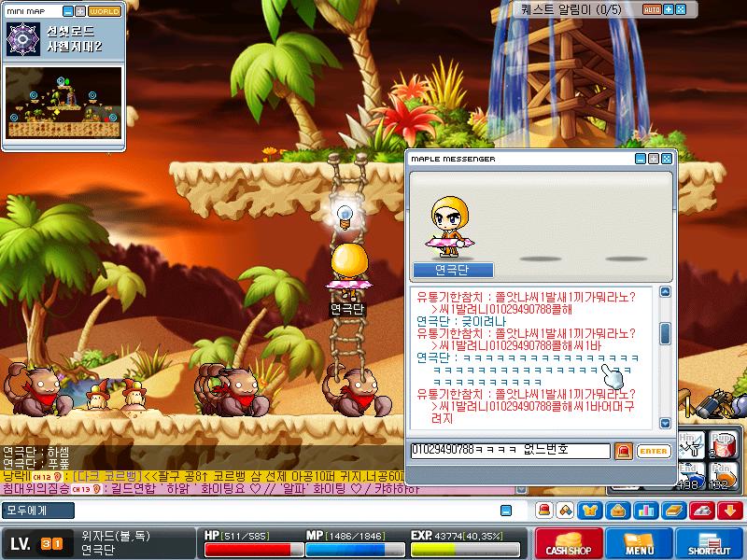
Task: Toggle AUTO in quest notifier
Action: (652, 9)
